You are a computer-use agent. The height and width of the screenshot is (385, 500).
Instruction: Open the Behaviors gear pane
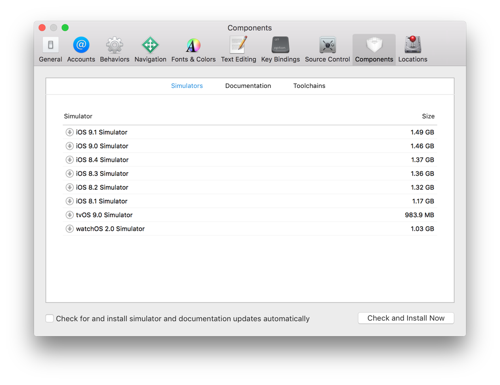click(x=114, y=50)
